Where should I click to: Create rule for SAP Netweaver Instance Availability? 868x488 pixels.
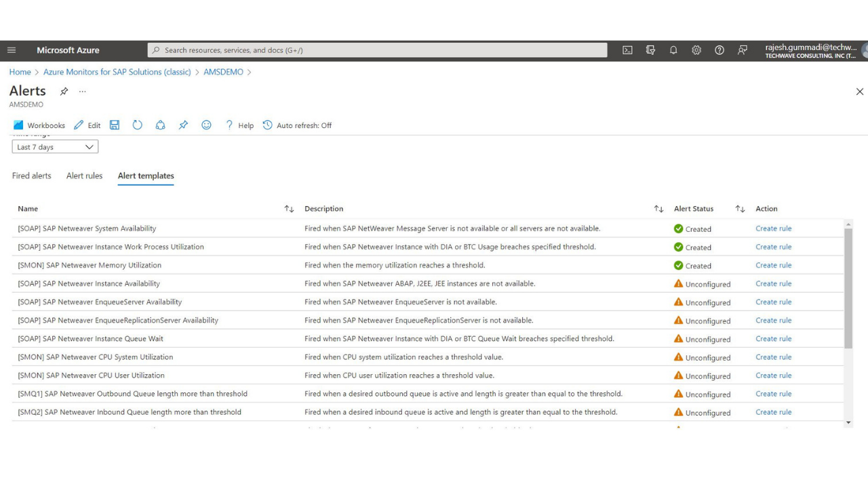(x=773, y=283)
